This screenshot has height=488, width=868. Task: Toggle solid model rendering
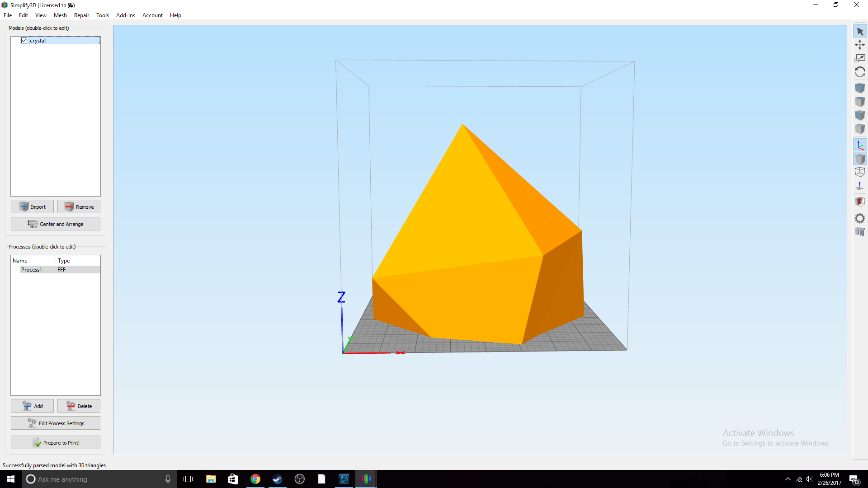click(x=860, y=159)
